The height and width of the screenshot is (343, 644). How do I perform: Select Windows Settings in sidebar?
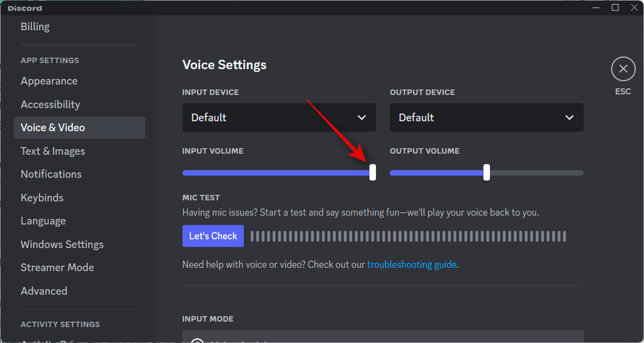[x=62, y=244]
